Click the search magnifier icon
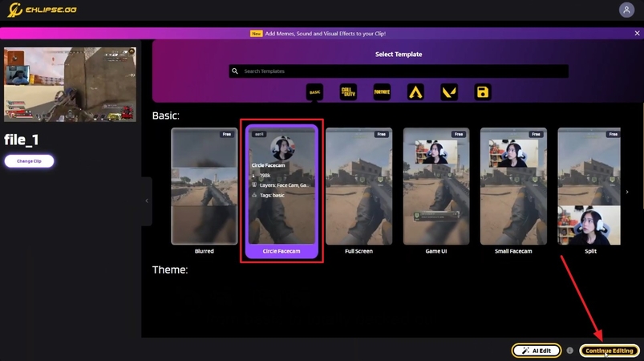644x361 pixels. (235, 71)
